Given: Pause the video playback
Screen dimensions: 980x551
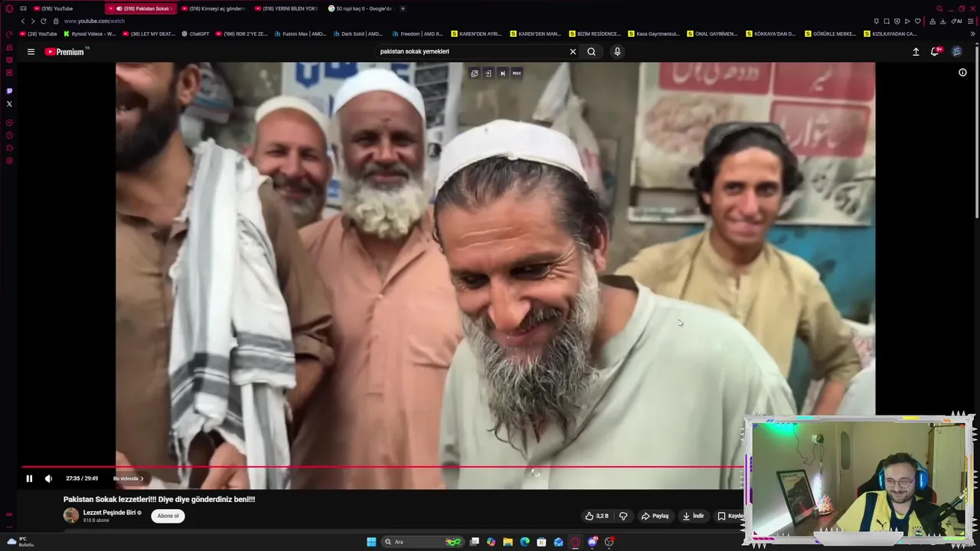Looking at the screenshot, I should coord(29,478).
